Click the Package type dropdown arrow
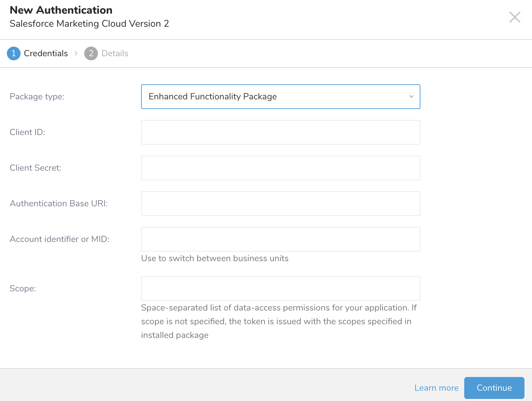The width and height of the screenshot is (532, 401). (411, 97)
